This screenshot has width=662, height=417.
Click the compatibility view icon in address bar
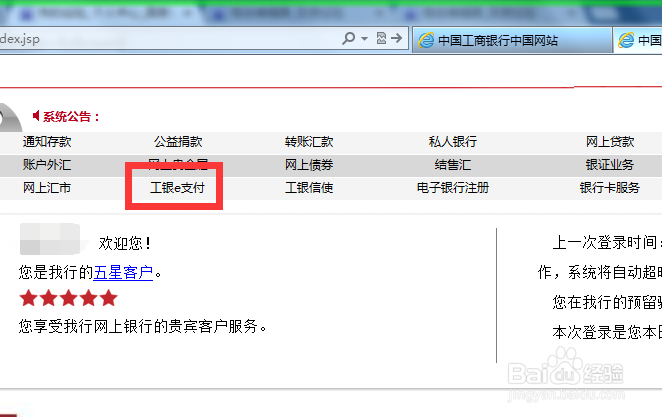[x=381, y=38]
